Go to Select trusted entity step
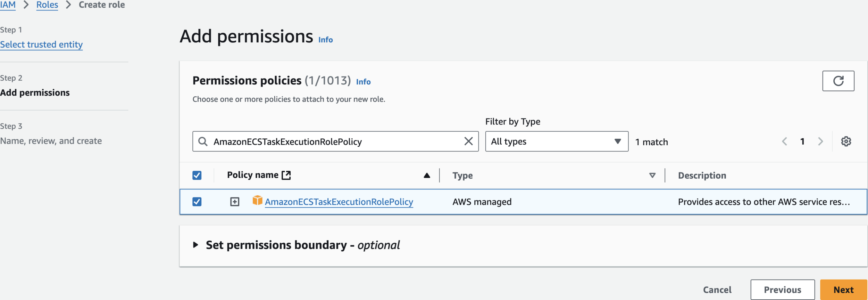The width and height of the screenshot is (868, 300). tap(41, 44)
